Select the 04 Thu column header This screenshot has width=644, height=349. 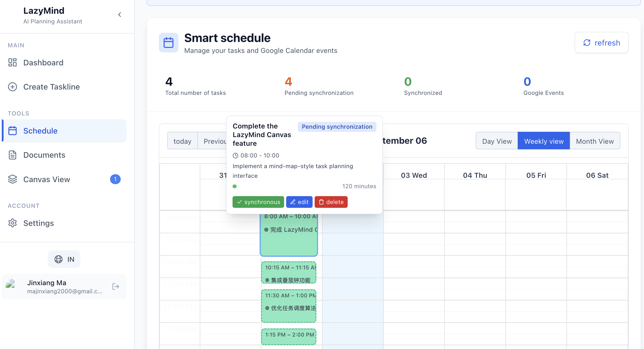[x=475, y=175]
